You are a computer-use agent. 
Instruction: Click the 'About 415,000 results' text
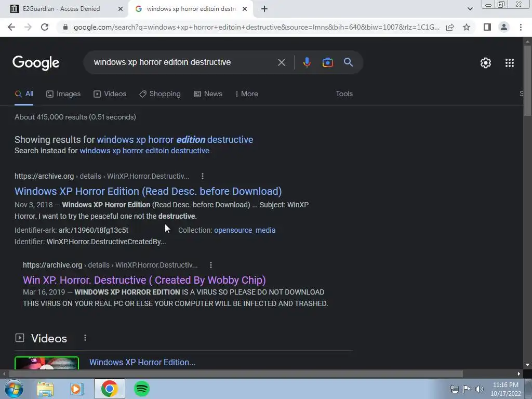pyautogui.click(x=75, y=117)
